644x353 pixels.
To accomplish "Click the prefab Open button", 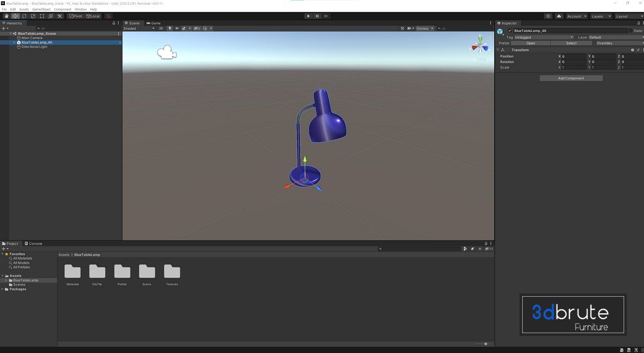I will [530, 43].
